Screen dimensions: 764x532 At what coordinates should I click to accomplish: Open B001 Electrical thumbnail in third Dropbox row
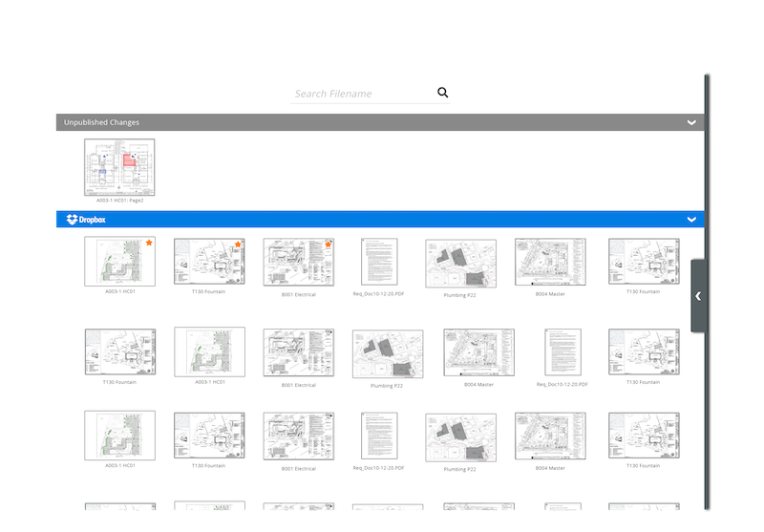pos(299,436)
